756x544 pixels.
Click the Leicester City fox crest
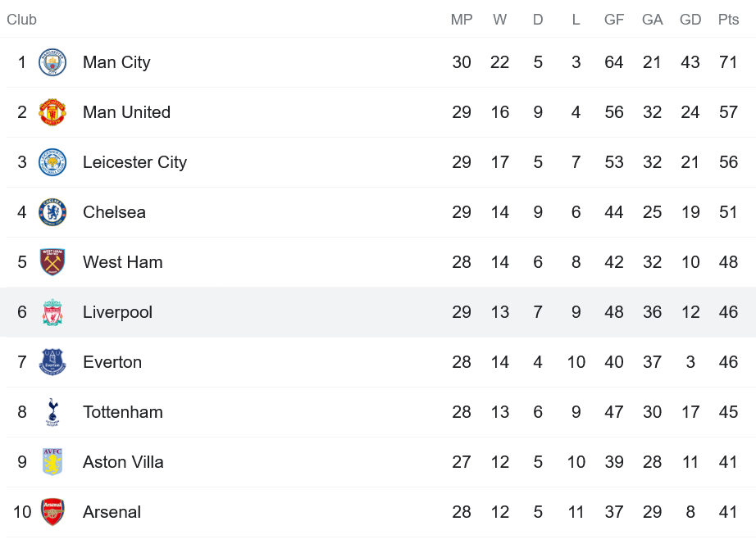point(52,162)
